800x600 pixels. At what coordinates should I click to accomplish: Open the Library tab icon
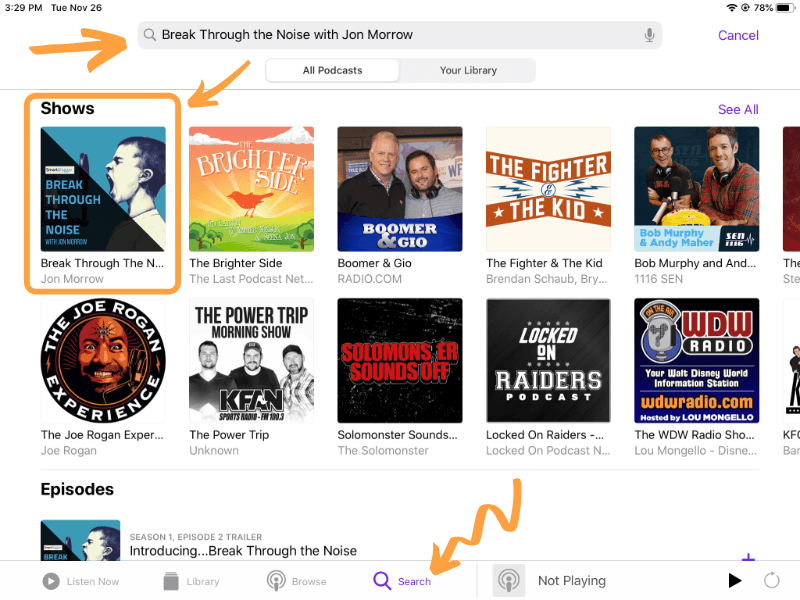pyautogui.click(x=171, y=581)
